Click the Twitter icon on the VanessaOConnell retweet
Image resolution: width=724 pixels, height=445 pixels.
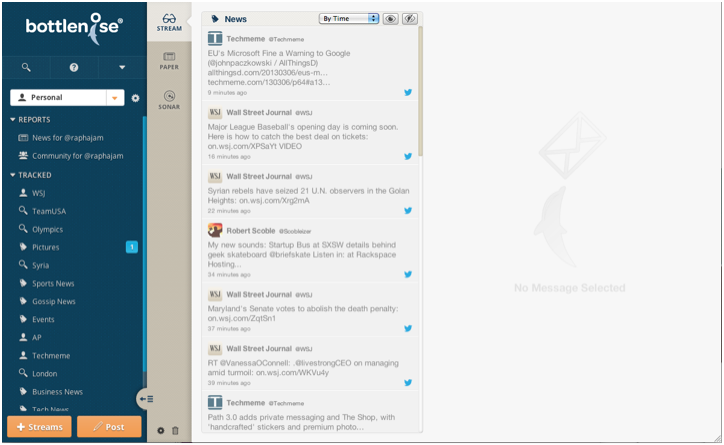pyautogui.click(x=408, y=382)
